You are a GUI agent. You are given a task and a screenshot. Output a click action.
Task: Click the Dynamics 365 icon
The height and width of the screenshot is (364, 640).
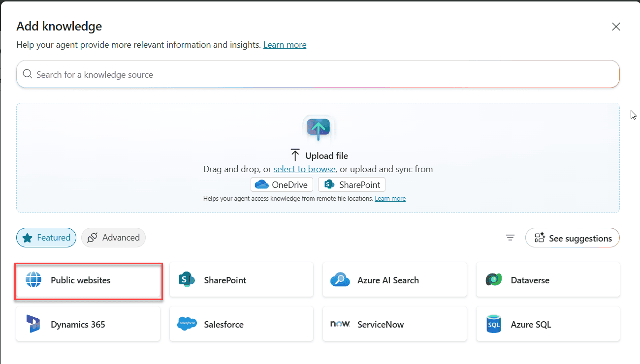(33, 324)
